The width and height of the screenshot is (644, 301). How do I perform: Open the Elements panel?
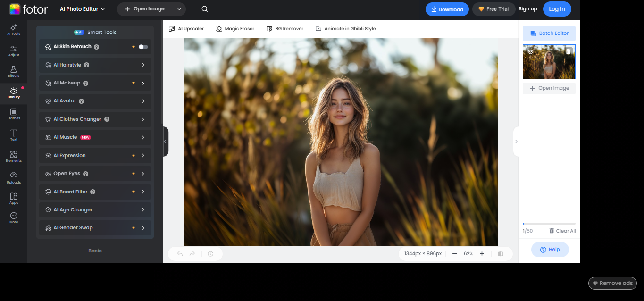14,156
